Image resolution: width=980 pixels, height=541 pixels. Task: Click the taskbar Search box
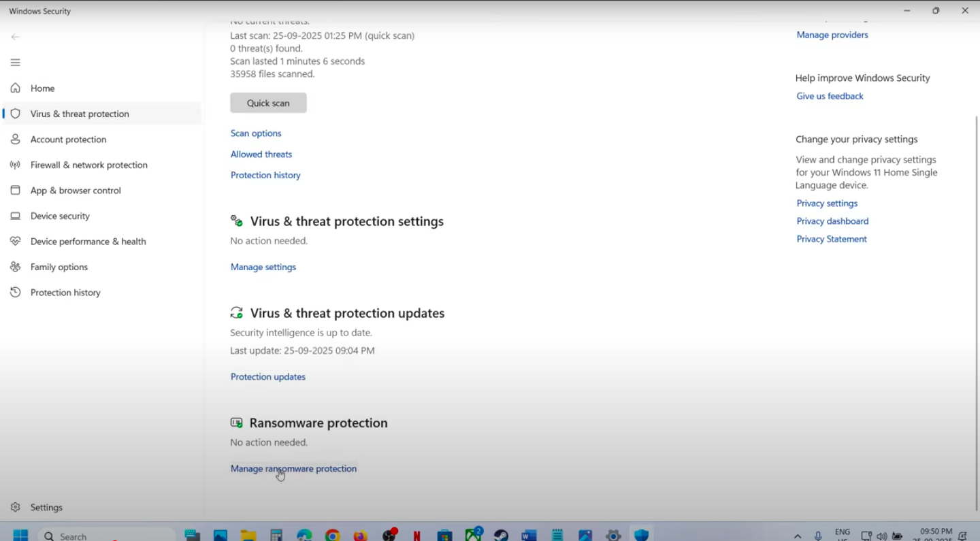pyautogui.click(x=107, y=536)
